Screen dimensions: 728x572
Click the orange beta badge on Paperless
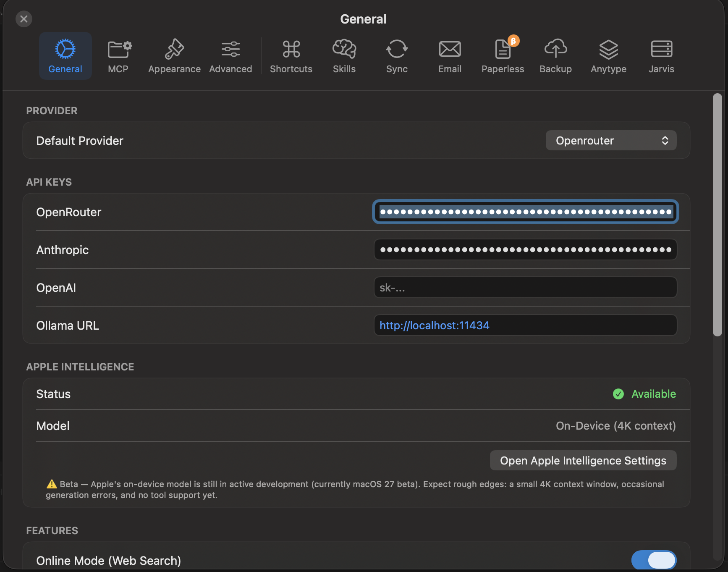point(513,41)
